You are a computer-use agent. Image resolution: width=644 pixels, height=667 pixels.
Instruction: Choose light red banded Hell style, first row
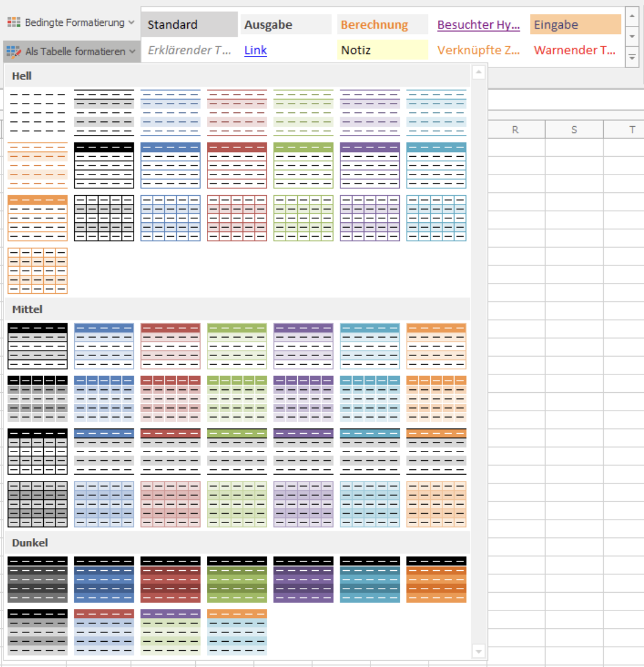237,113
